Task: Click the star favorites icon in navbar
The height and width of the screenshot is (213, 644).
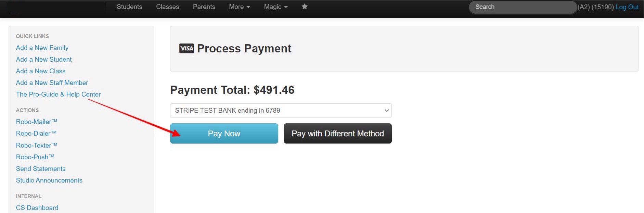Action: (304, 7)
